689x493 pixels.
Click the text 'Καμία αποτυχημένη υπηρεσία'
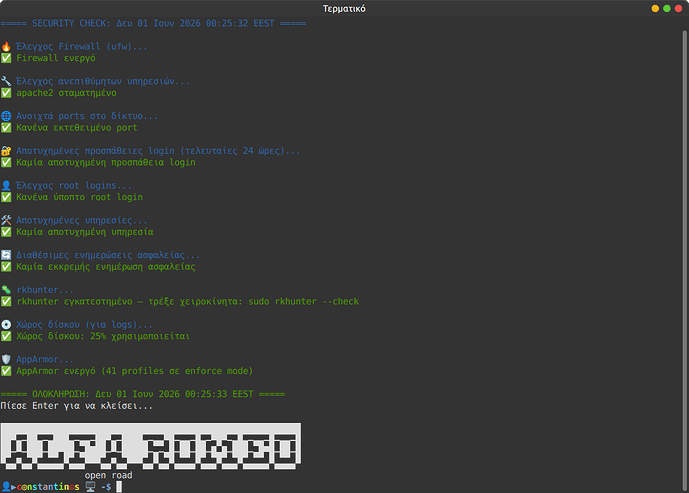click(85, 232)
